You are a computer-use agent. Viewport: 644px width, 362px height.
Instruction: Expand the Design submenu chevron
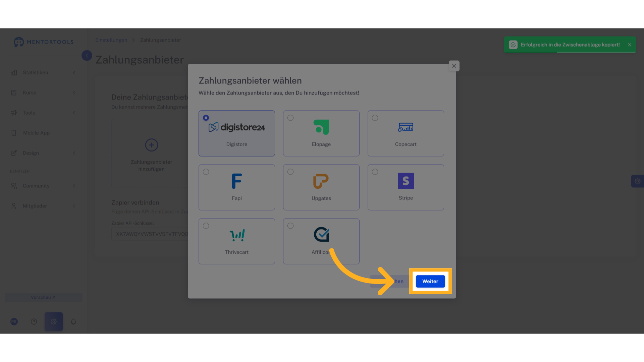[74, 153]
